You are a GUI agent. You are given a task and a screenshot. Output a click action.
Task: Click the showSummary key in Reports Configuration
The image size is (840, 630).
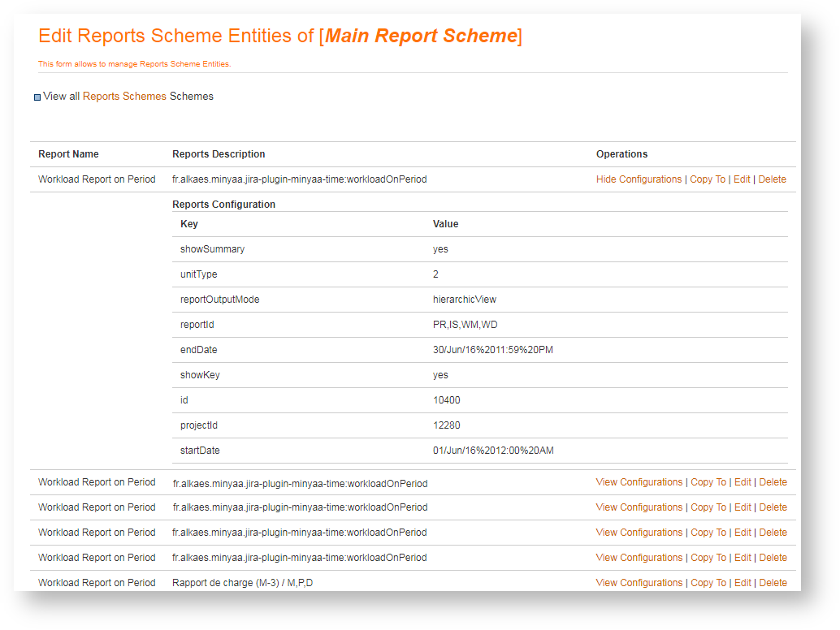click(x=212, y=249)
